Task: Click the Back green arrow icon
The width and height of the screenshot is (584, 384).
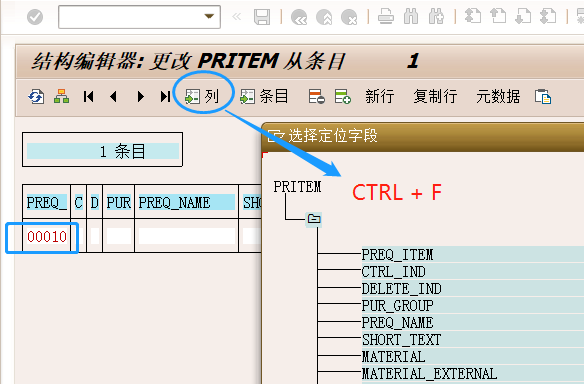Action: 298,17
